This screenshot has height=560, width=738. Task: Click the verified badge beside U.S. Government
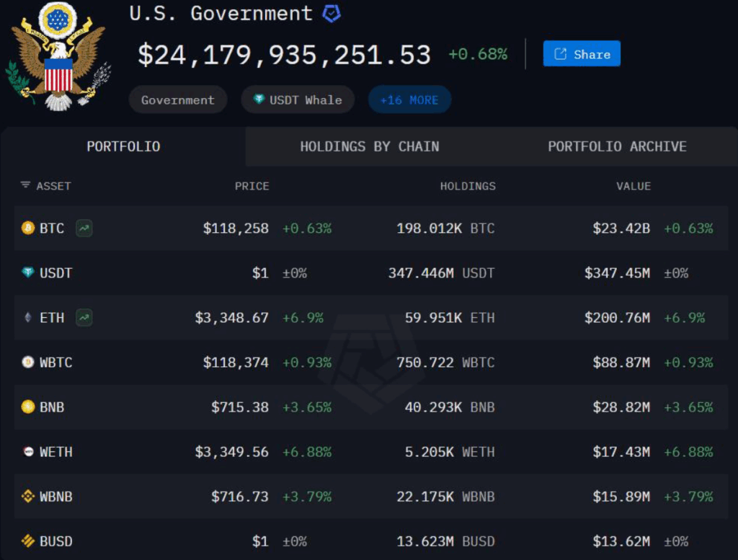click(x=332, y=13)
